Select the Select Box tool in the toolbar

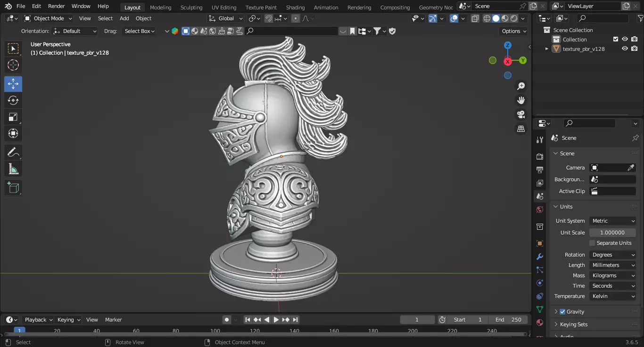13,48
